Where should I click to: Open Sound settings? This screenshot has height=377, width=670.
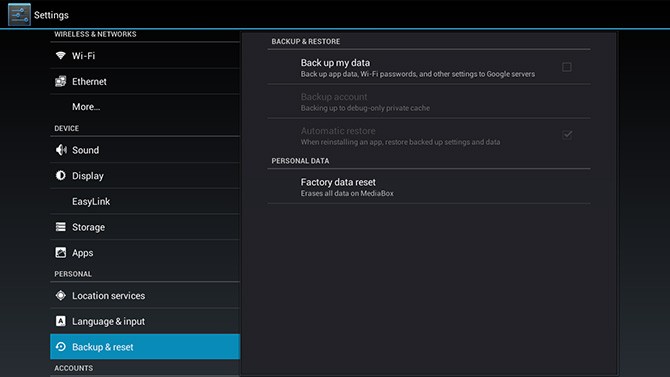[145, 150]
